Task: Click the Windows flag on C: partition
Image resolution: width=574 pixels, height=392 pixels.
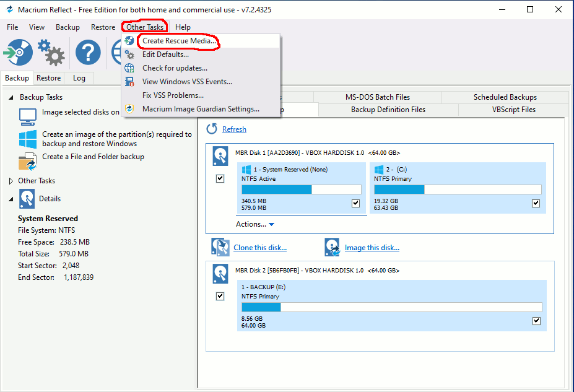Action: pos(379,170)
